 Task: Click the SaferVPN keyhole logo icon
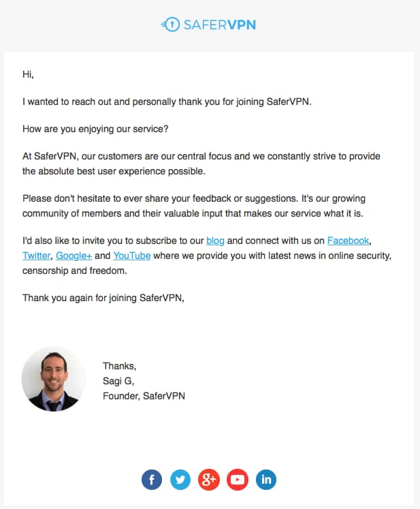pyautogui.click(x=171, y=25)
